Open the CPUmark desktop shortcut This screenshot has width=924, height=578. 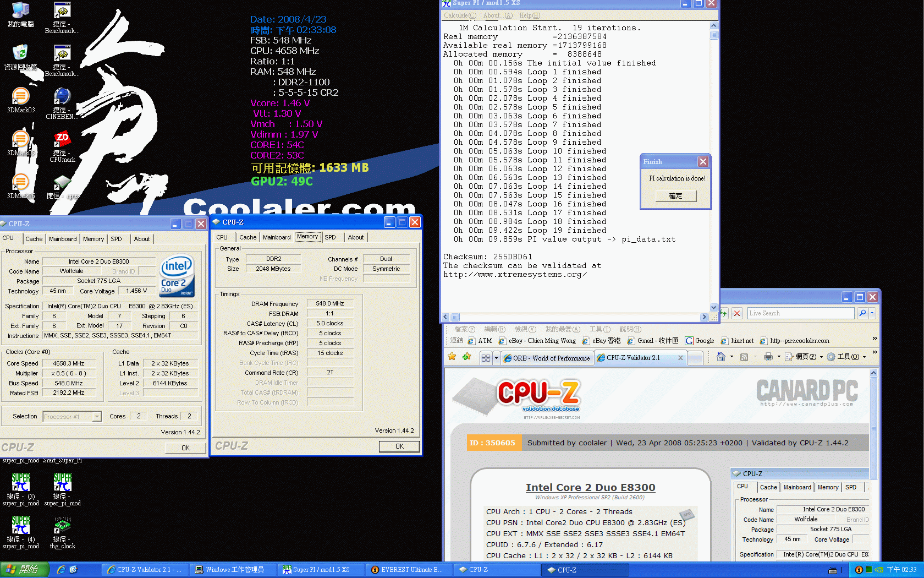coord(62,146)
